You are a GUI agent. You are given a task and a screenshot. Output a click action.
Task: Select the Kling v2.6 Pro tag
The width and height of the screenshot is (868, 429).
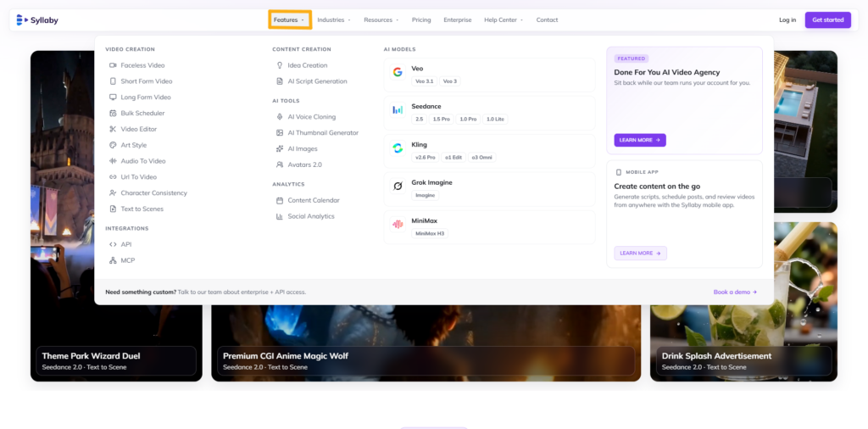coord(426,158)
